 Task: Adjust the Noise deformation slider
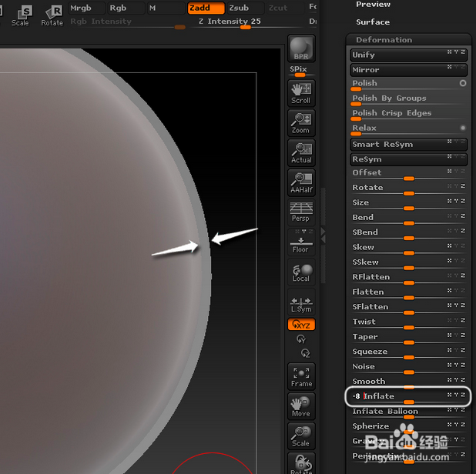click(409, 368)
